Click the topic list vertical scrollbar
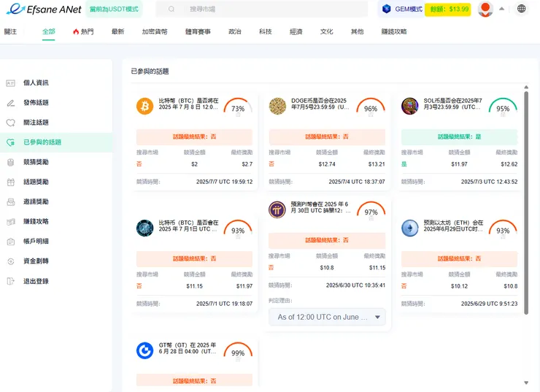 [x=526, y=203]
